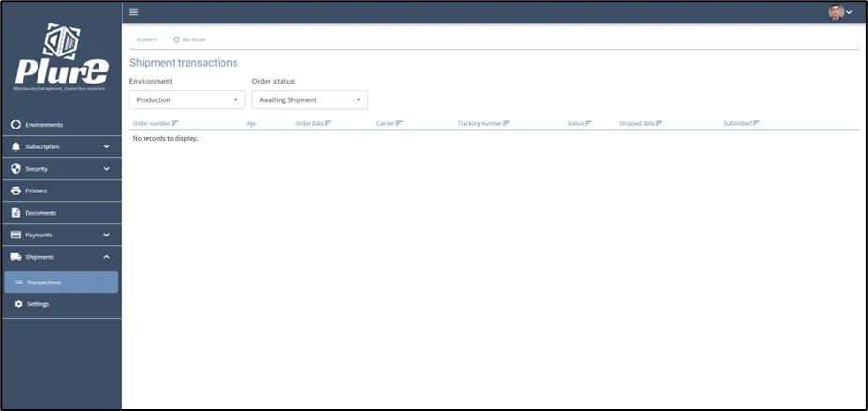Click the Tracking number header text
Screen dimensions: 868x411
click(480, 123)
